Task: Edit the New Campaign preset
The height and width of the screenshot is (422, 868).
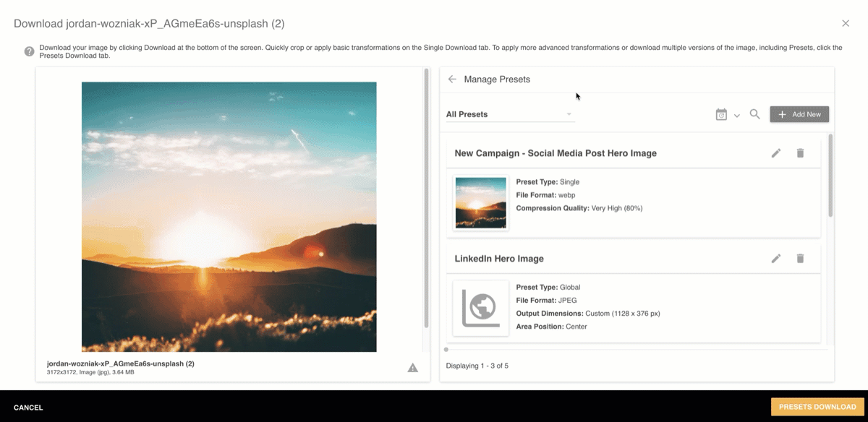Action: pos(776,153)
